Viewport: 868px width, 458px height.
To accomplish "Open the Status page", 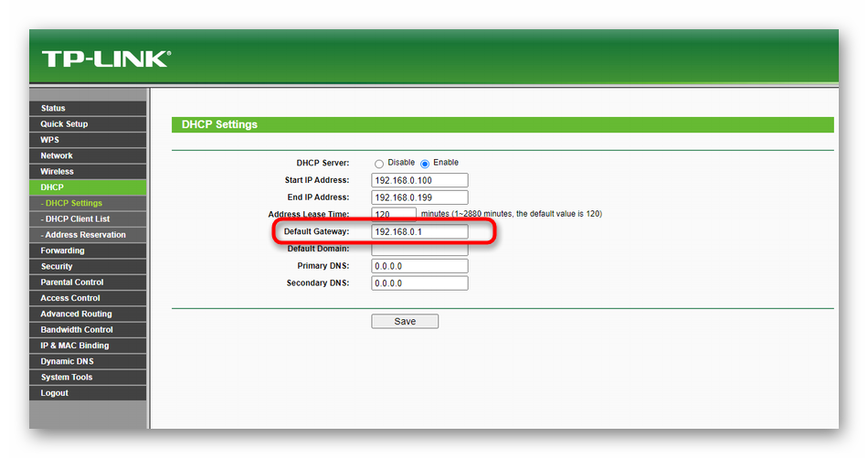I will (88, 108).
